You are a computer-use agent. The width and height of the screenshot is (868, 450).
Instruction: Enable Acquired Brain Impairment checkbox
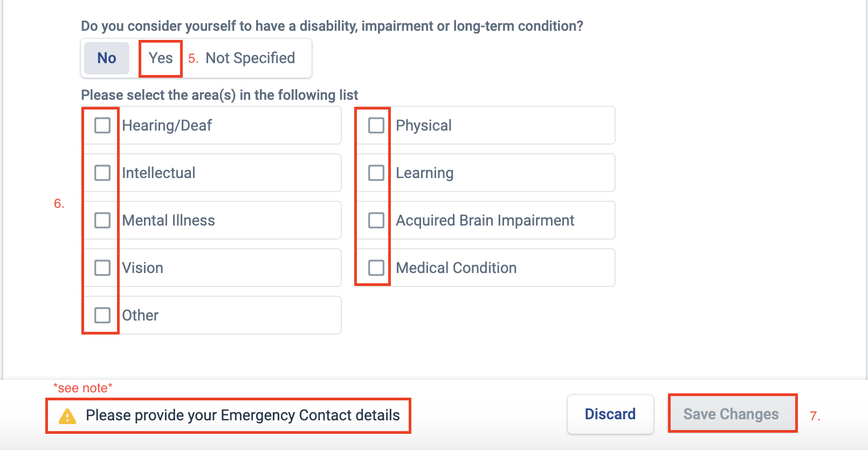[376, 221]
